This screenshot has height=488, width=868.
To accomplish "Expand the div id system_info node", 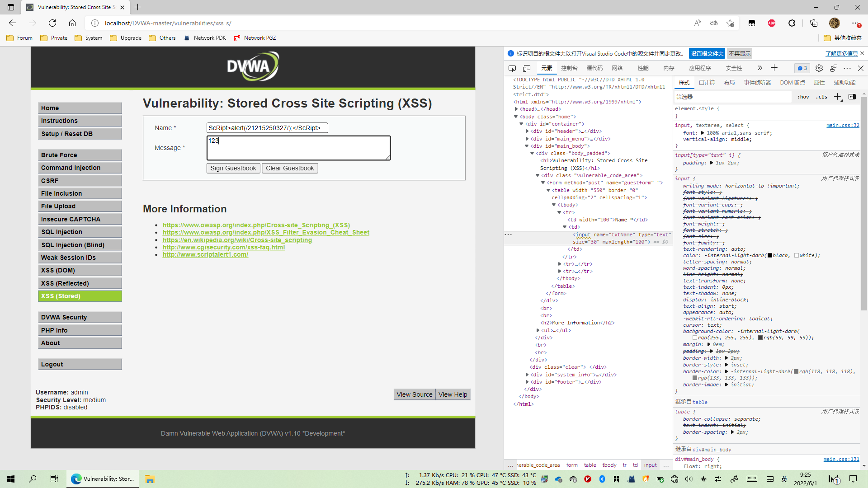I will 527,375.
